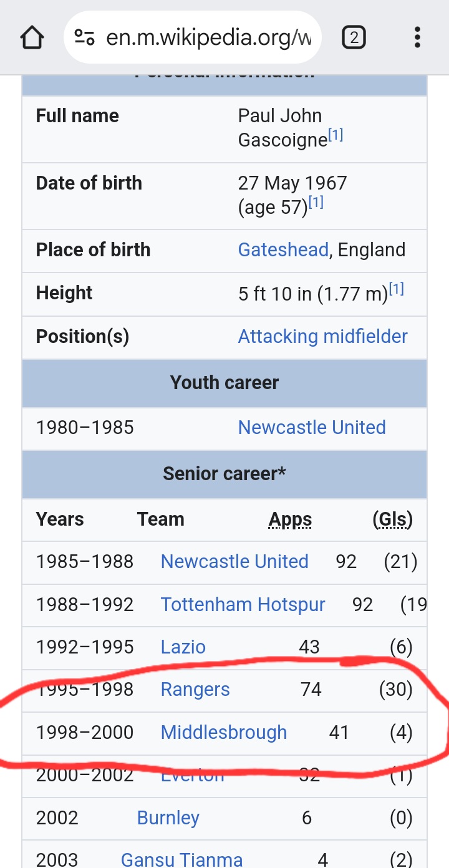Open Chrome's three-dot overflow menu
This screenshot has height=868, width=449.
point(417,38)
